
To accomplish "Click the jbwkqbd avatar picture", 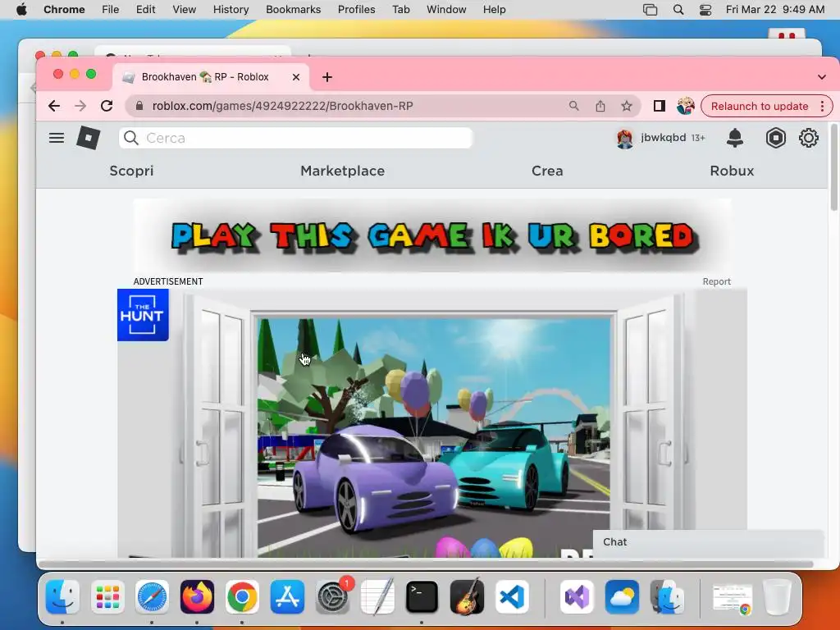I will coord(624,139).
